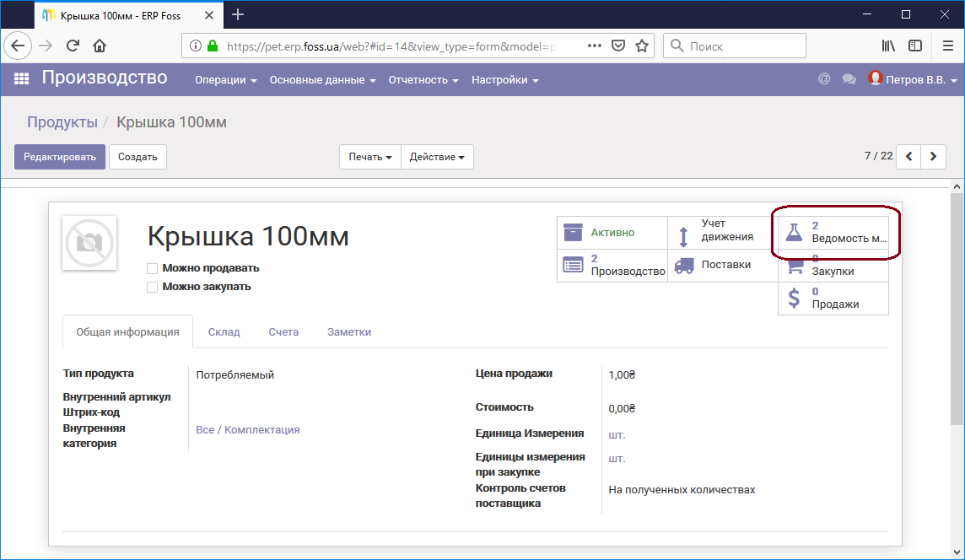Go to next record arrow

(934, 156)
